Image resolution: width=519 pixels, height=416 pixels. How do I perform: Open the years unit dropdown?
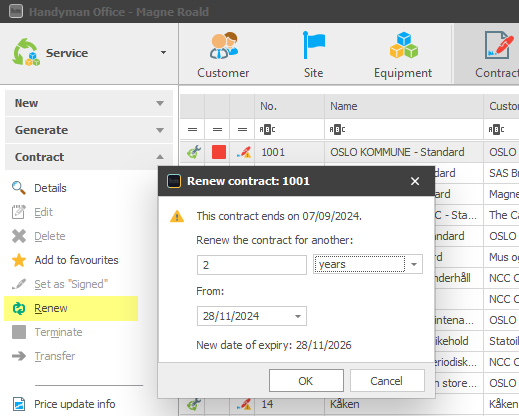tap(414, 264)
